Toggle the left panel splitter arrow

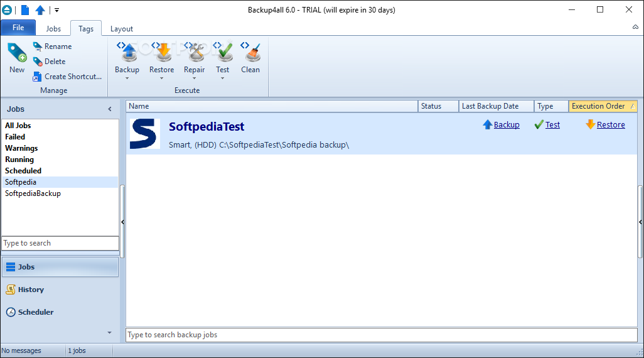click(x=122, y=222)
